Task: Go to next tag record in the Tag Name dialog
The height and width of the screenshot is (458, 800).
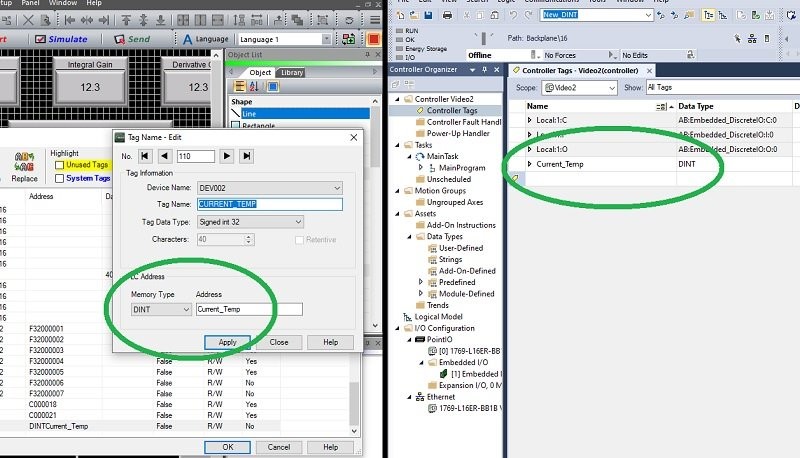Action: [227, 156]
